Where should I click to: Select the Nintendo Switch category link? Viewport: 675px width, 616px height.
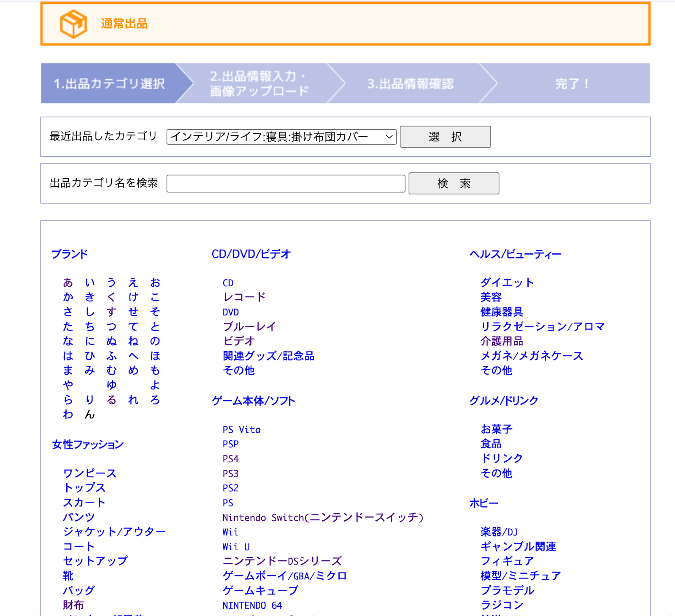[x=323, y=517]
